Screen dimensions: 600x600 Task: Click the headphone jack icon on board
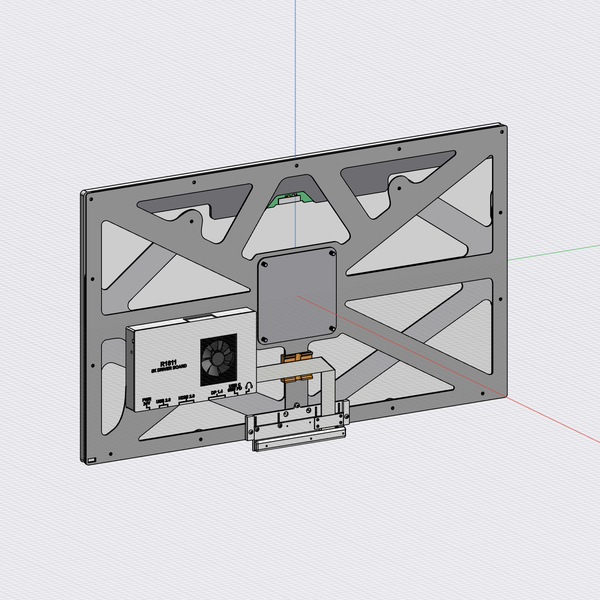click(x=249, y=386)
